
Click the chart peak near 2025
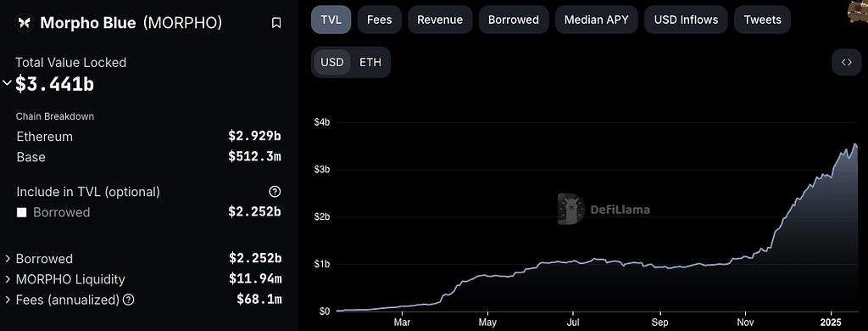(855, 145)
